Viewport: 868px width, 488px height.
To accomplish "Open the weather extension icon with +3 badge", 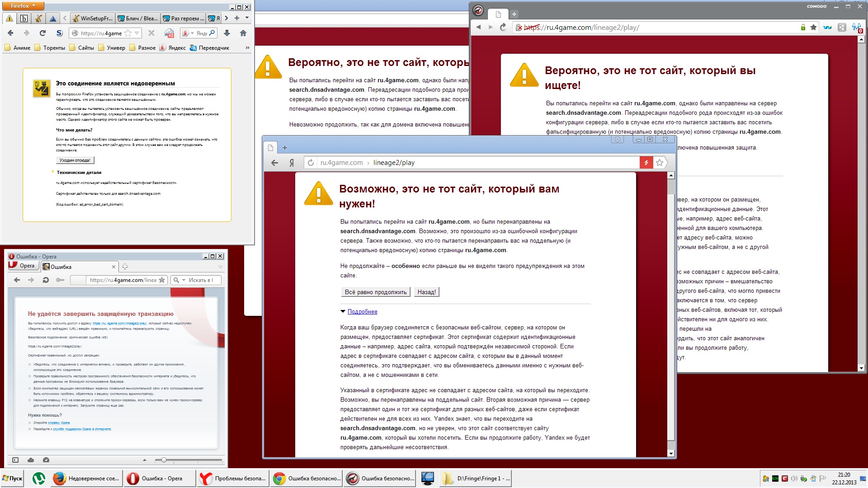I will click(169, 33).
